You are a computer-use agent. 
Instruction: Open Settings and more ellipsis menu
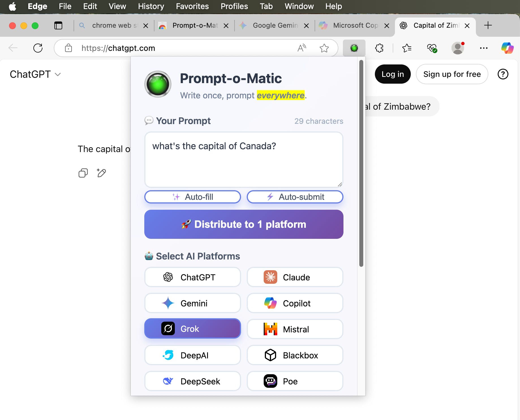pyautogui.click(x=484, y=48)
